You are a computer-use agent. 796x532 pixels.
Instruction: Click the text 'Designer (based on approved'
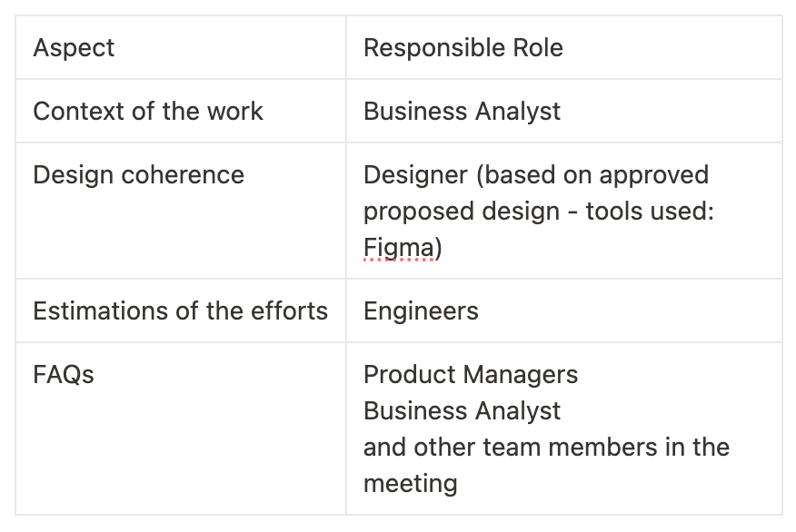536,175
